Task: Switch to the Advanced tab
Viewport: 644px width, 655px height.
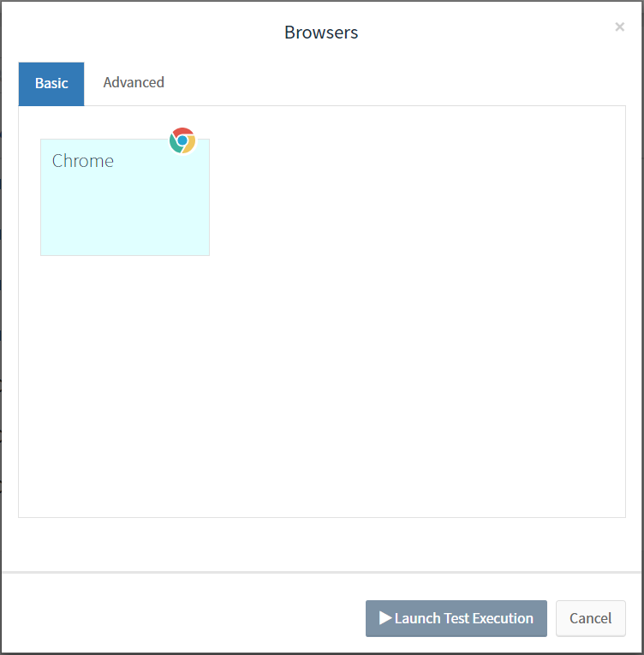Action: point(134,83)
